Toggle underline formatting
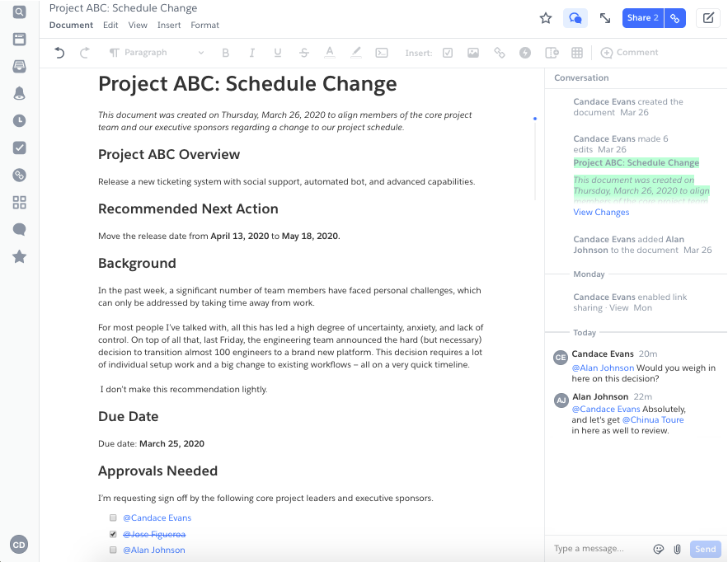Image resolution: width=728 pixels, height=562 pixels. coord(278,53)
